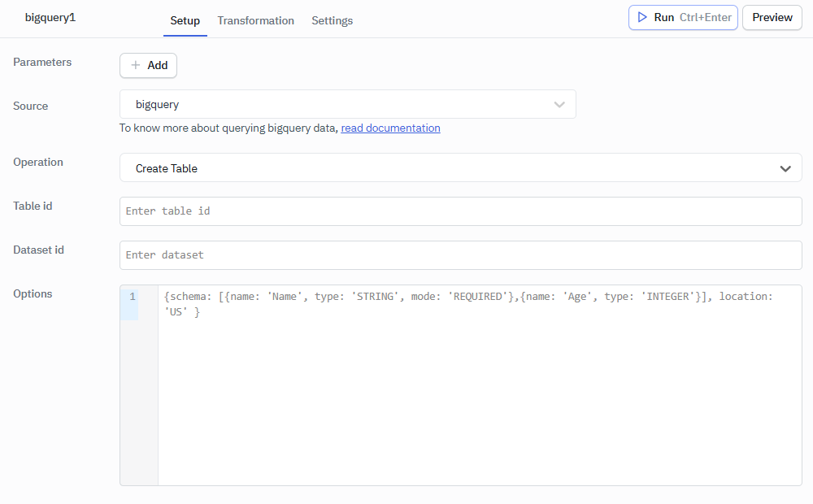Switch to the Setup tab
The height and width of the screenshot is (504, 813).
click(185, 20)
